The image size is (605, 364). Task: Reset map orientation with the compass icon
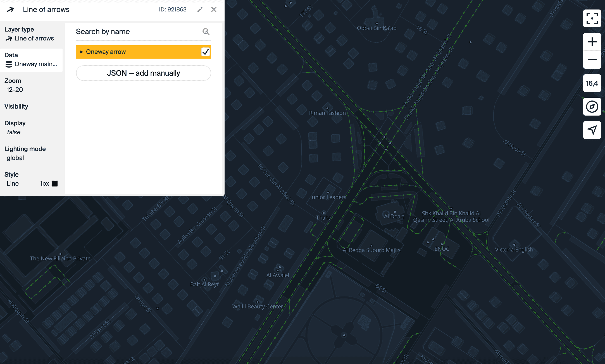coord(592,107)
